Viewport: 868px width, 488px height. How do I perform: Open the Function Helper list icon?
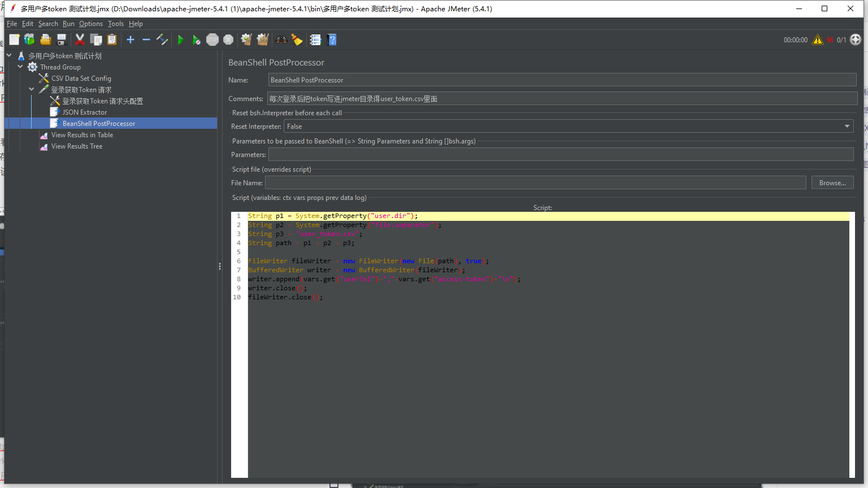pyautogui.click(x=315, y=40)
